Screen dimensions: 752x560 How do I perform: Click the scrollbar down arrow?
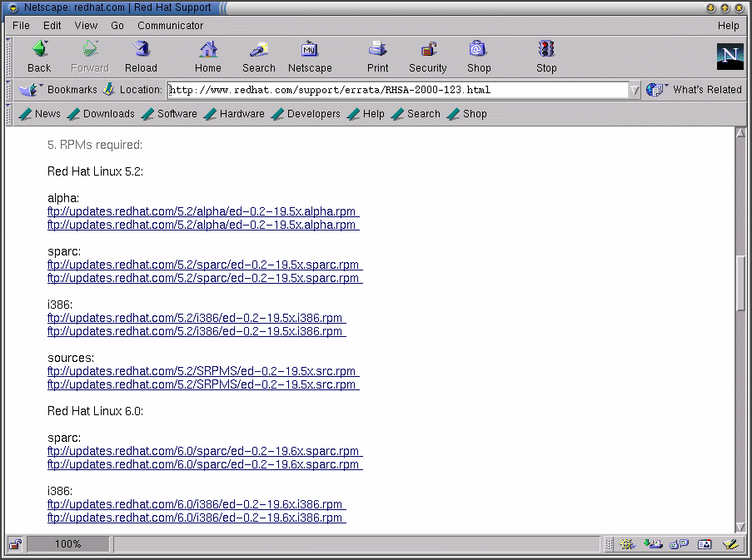pyautogui.click(x=740, y=527)
